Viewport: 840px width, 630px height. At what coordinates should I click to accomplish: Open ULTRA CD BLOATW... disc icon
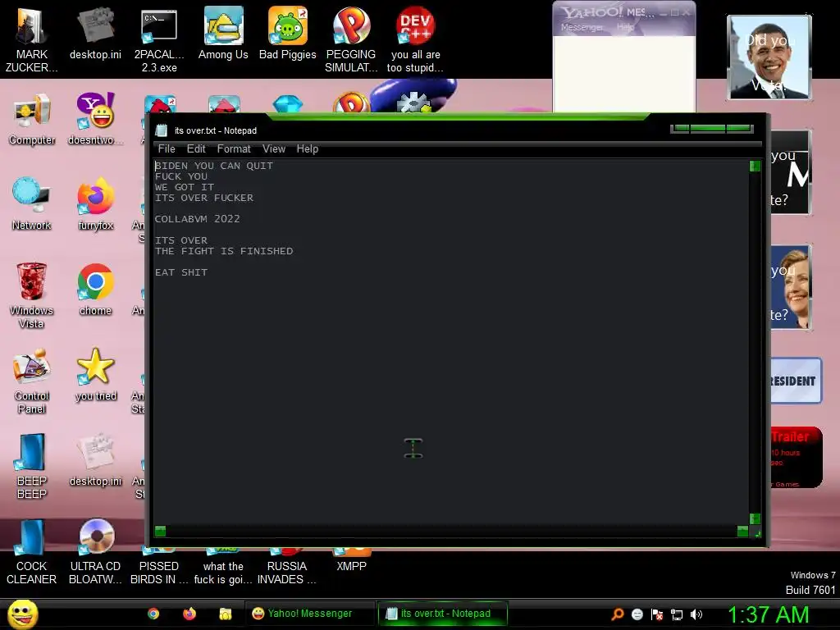pyautogui.click(x=95, y=552)
